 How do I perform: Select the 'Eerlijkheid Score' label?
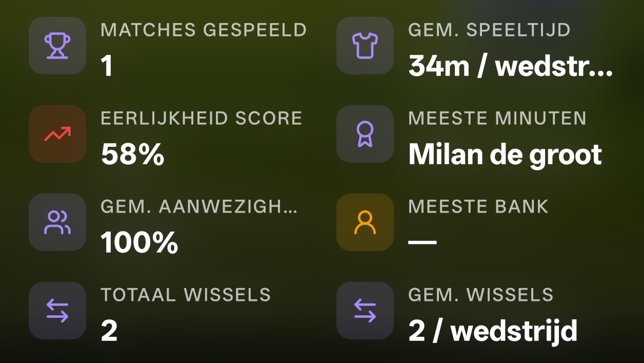[201, 118]
